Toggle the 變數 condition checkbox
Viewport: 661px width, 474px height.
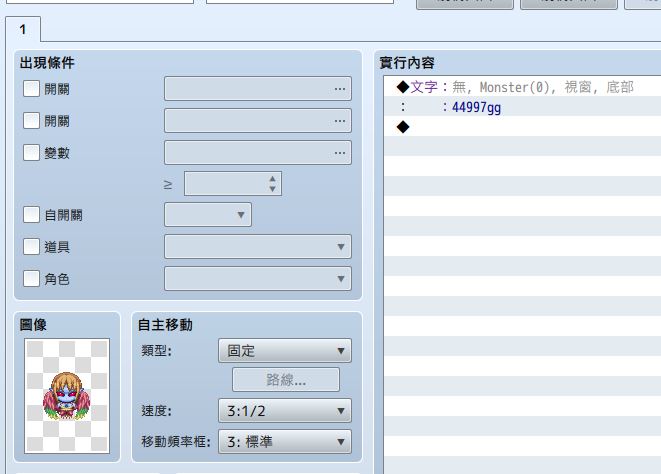[31, 153]
